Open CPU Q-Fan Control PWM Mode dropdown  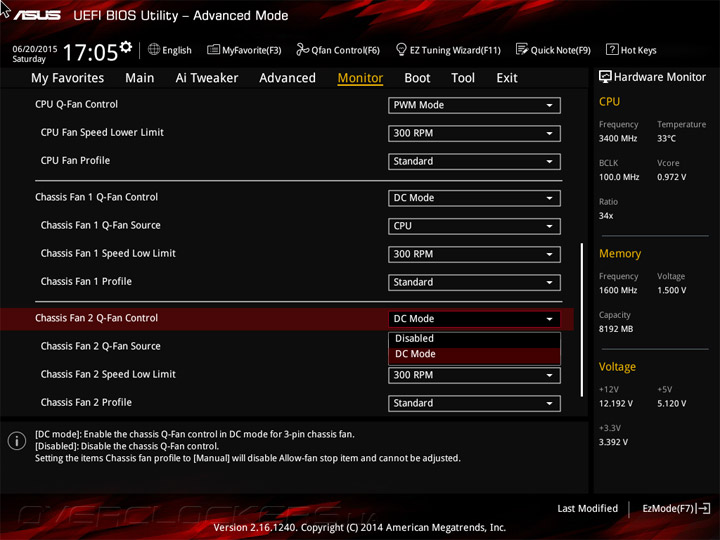[x=474, y=105]
